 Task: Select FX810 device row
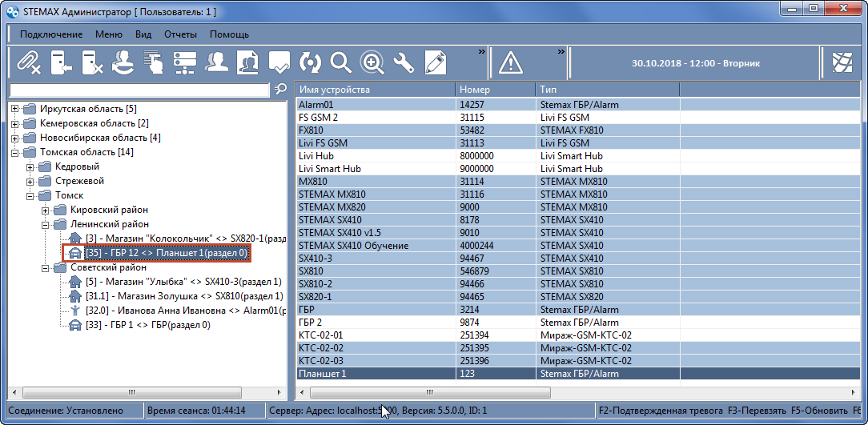coord(578,130)
